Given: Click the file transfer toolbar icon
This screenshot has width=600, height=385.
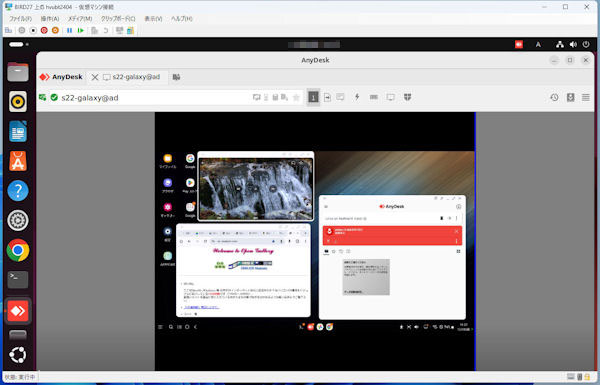Looking at the screenshot, I should pos(327,97).
